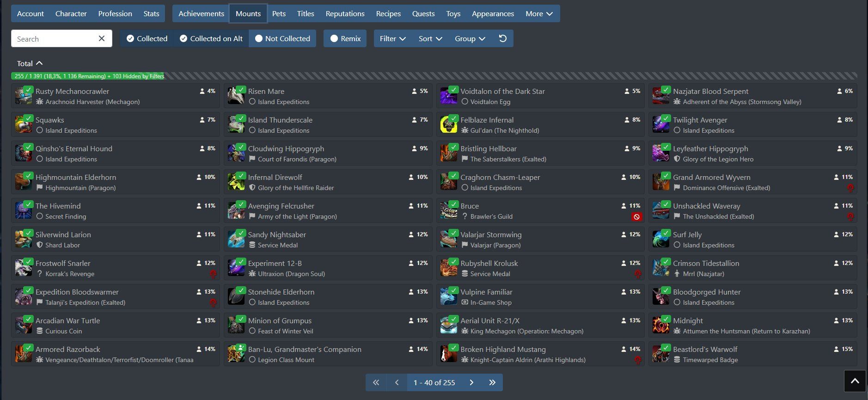Open the Filter dropdown
This screenshot has width=868, height=400.
(x=392, y=38)
